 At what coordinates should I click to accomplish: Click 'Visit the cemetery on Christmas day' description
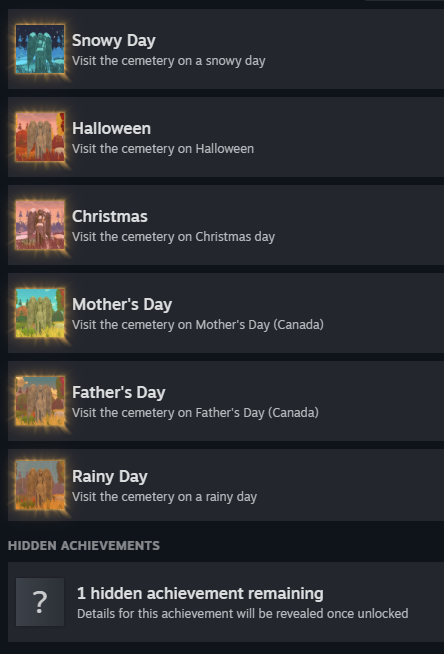pyautogui.click(x=173, y=237)
